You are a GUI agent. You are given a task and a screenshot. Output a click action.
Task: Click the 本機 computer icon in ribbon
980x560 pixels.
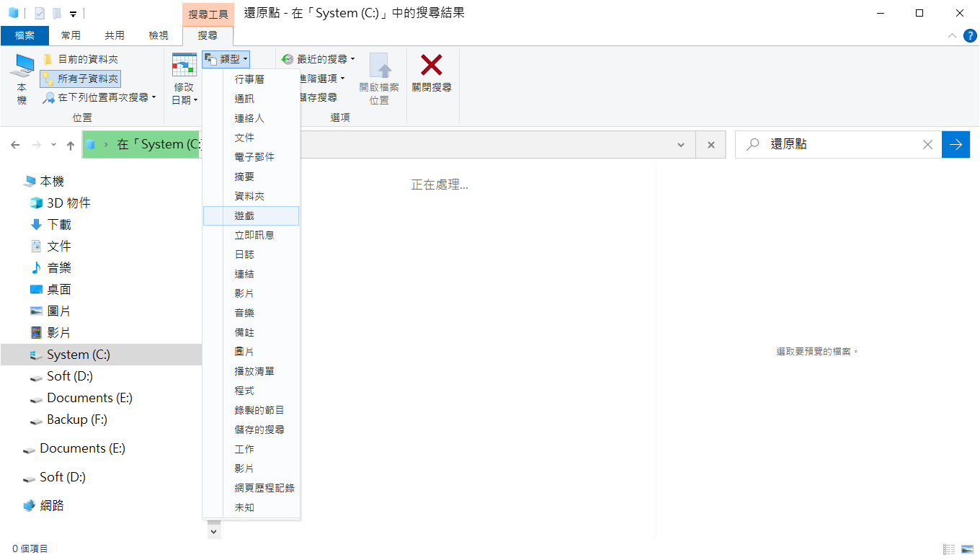coord(22,67)
